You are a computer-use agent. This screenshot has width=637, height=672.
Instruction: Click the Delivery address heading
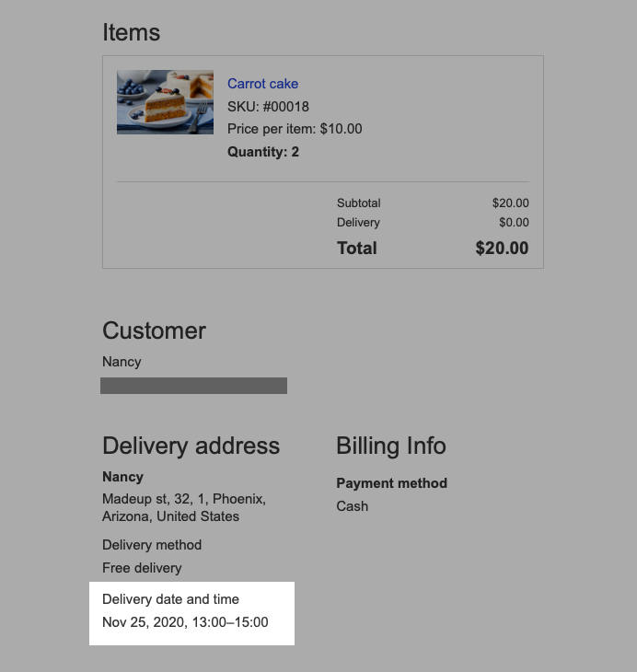[x=191, y=446]
